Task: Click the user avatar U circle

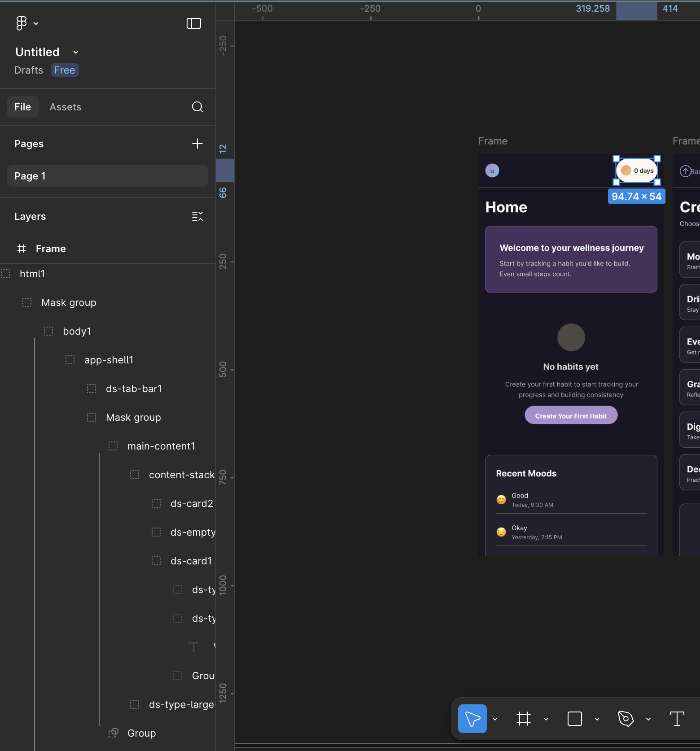Action: 492,170
